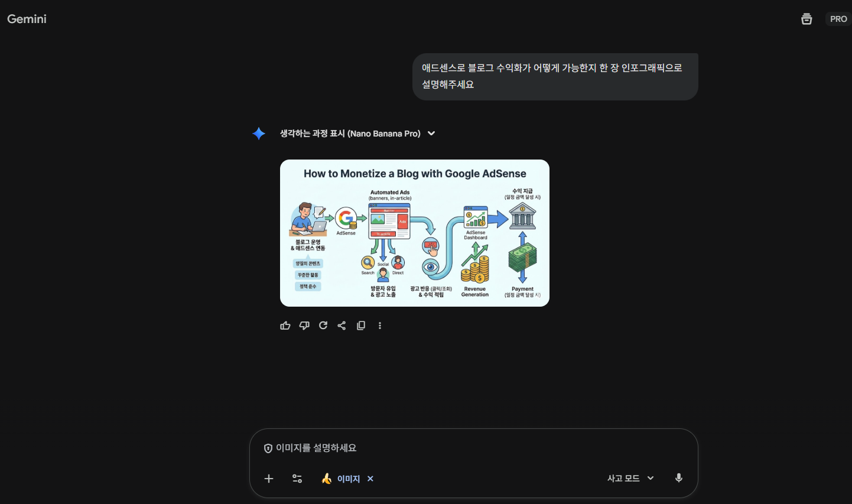The height and width of the screenshot is (504, 852).
Task: Click the PRO badge
Action: pos(838,19)
